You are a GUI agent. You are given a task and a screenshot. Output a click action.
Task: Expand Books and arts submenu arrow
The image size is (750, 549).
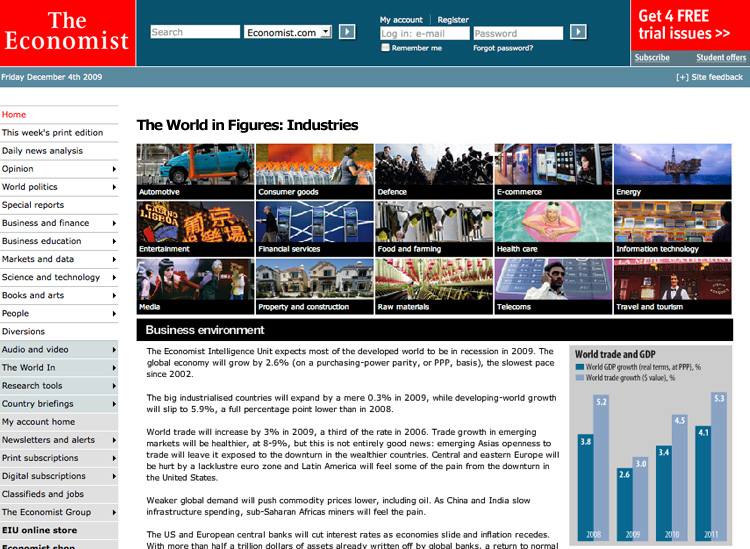click(x=114, y=296)
